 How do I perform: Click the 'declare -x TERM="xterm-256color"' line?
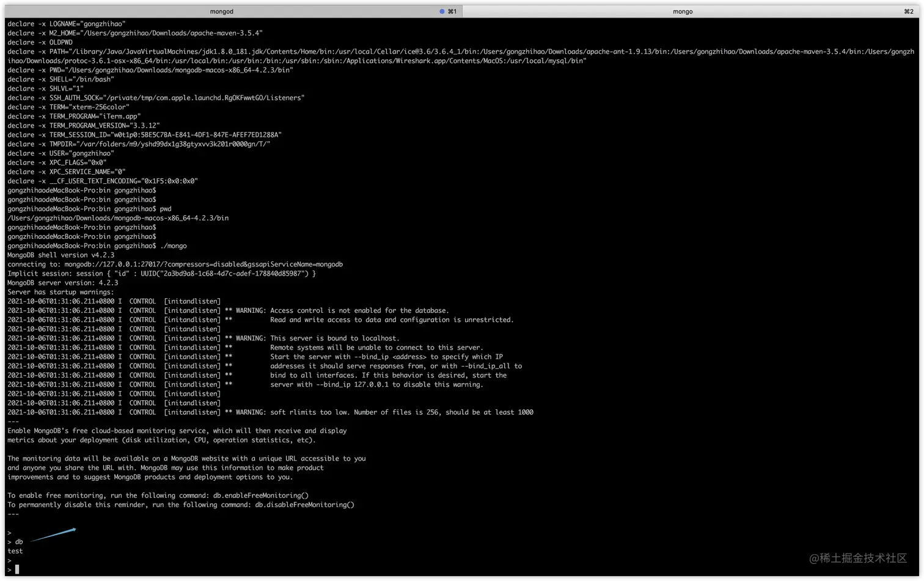pos(68,107)
